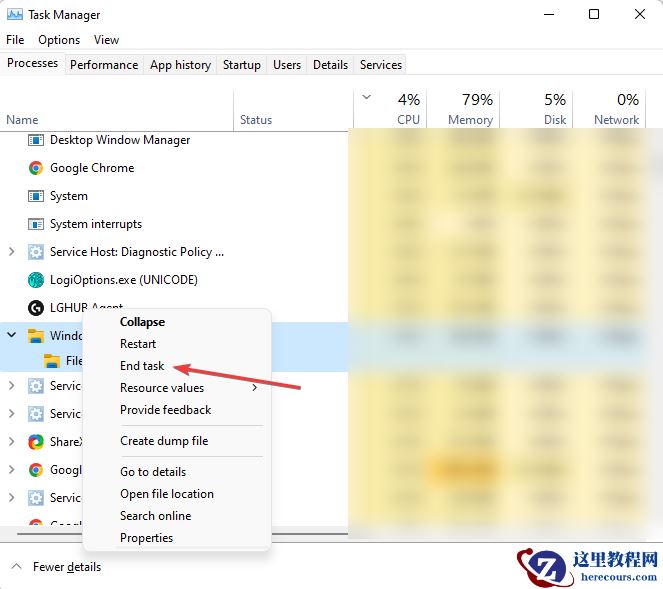Choose Go to details in context menu
663x589 pixels.
tap(153, 472)
